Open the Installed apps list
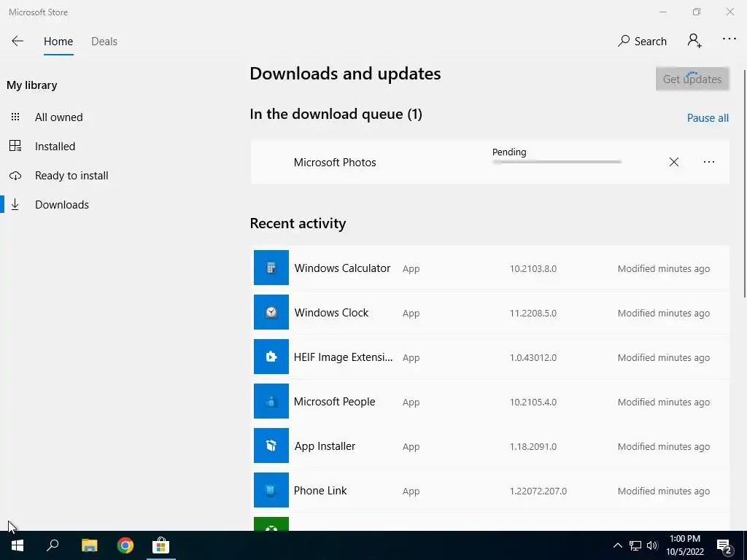 [55, 146]
